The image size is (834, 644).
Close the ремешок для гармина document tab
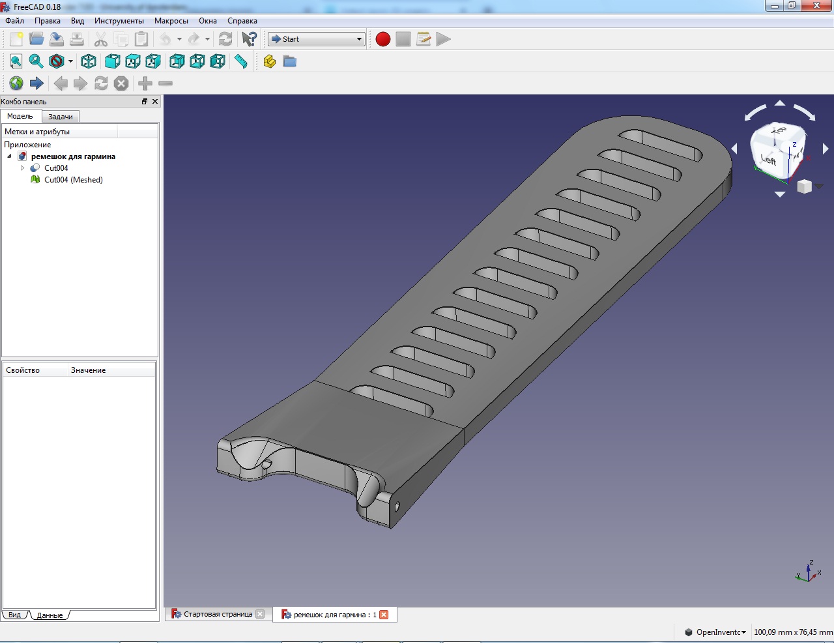click(x=384, y=615)
